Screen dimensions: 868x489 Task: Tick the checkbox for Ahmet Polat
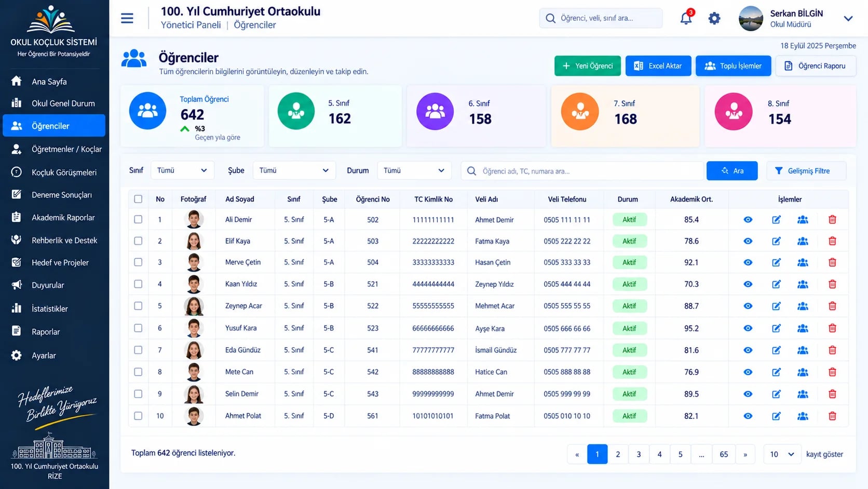(138, 416)
